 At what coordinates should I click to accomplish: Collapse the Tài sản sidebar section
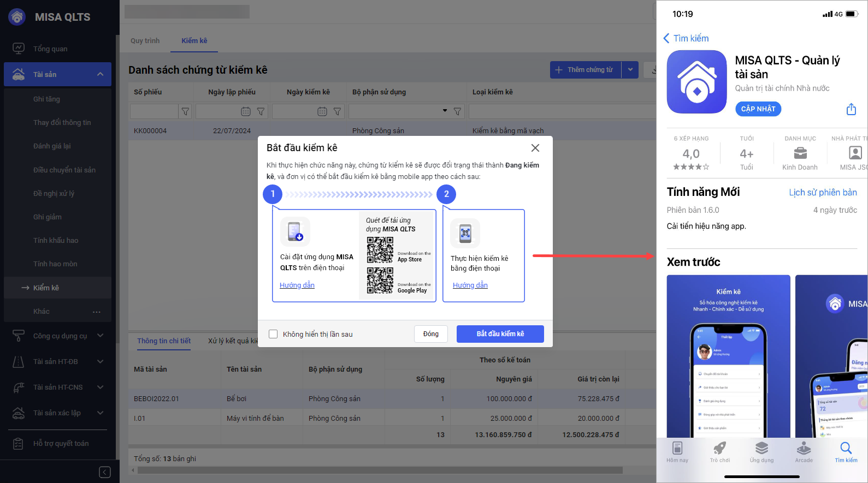[x=101, y=74]
